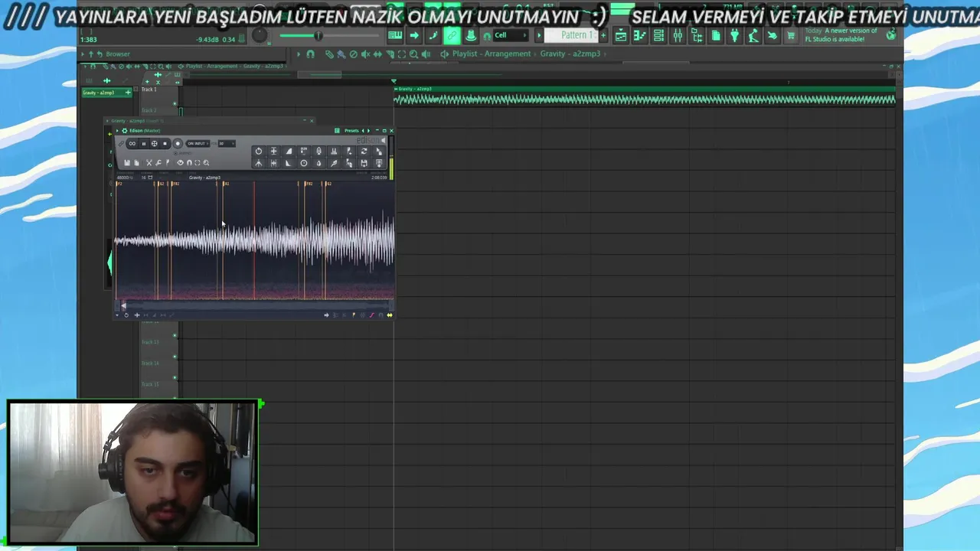Select next Edison preset arrow
980x551 pixels.
point(369,131)
